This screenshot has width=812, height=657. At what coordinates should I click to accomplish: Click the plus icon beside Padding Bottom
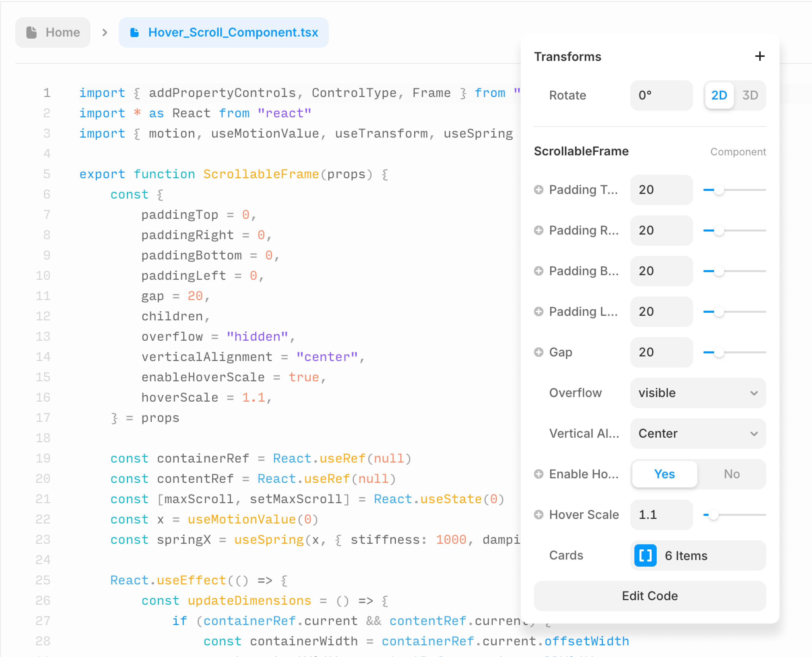[538, 271]
